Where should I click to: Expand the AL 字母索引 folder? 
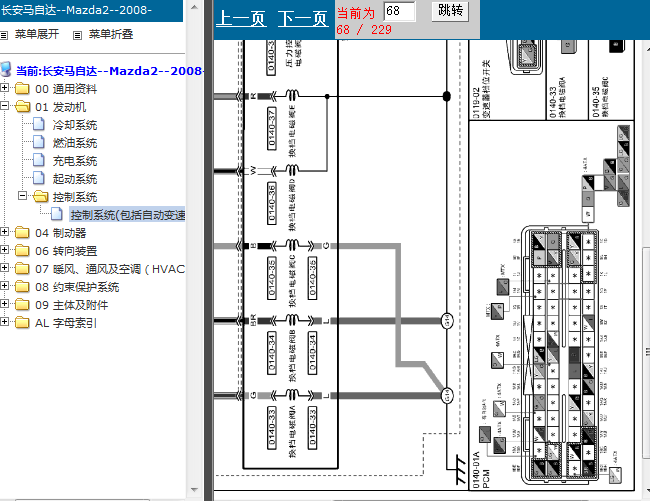(x=5, y=322)
